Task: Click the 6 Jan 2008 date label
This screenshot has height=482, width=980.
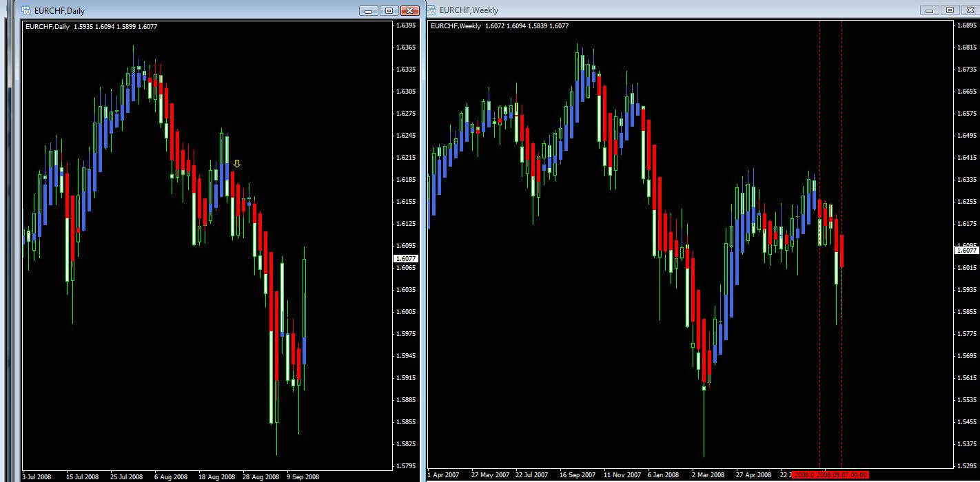Action: pyautogui.click(x=665, y=475)
